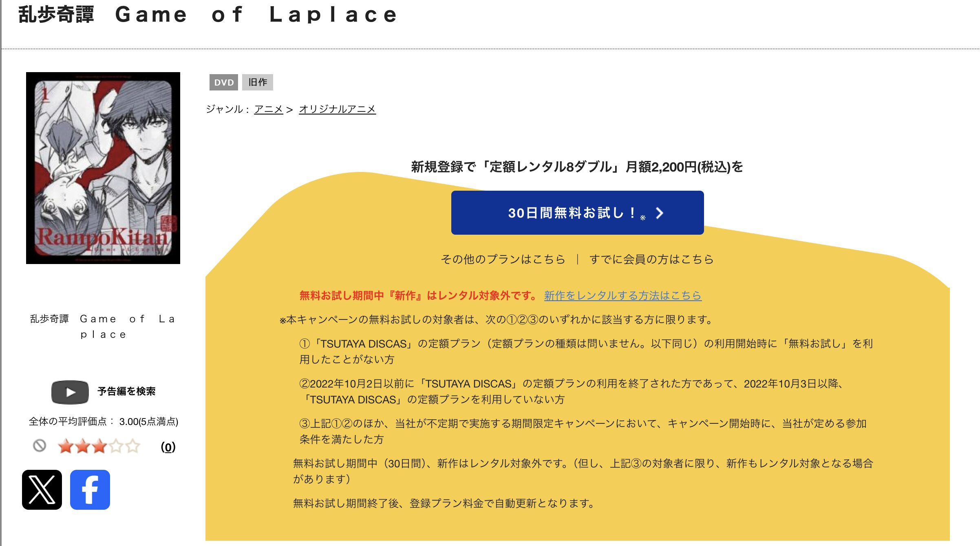Screen dimensions: 980x546
Task: Click the title caption under the cover
Action: pyautogui.click(x=103, y=326)
